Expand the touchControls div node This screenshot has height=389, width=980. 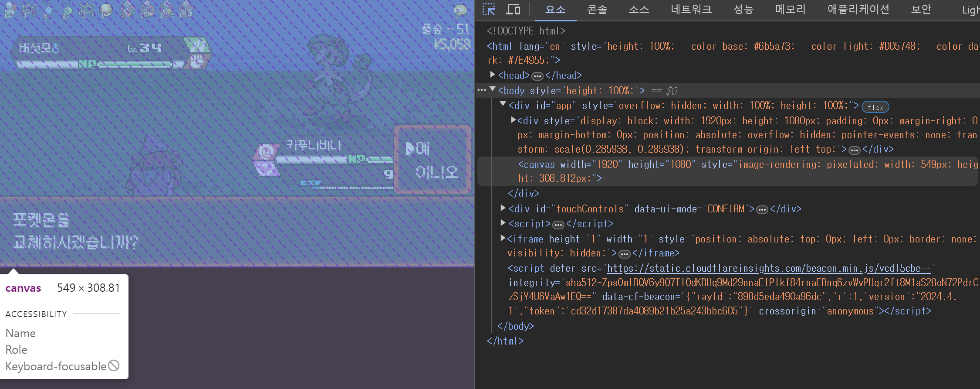coord(503,208)
